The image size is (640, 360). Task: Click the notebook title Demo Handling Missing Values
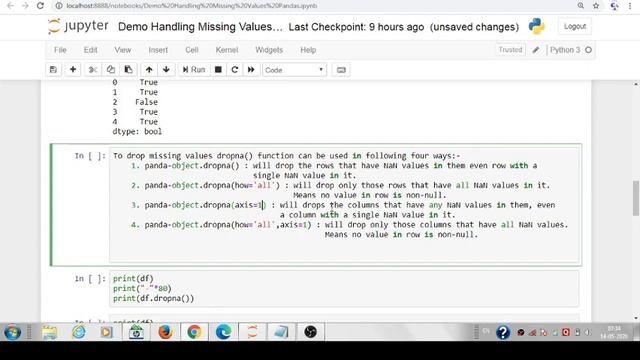[200, 27]
